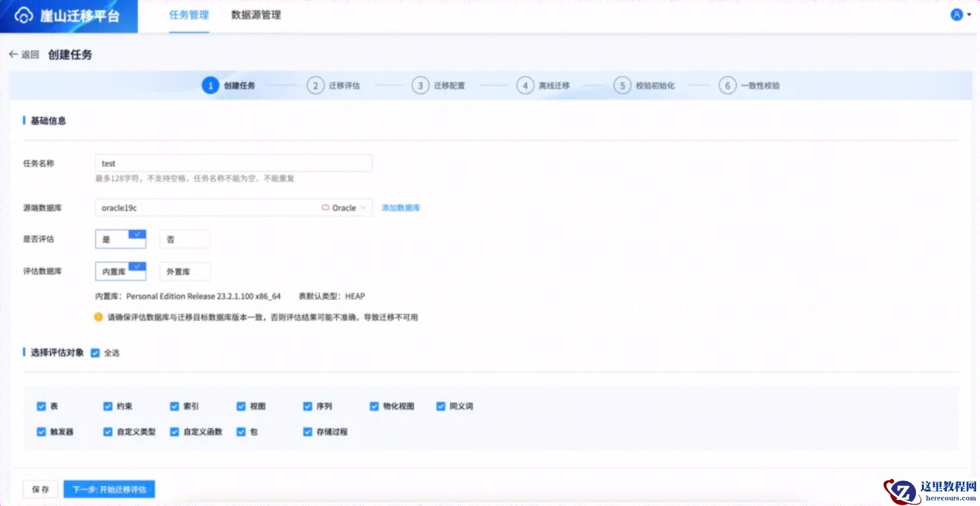Viewport: 980px width, 506px height.
Task: Choose 外置库 as 评估数据库
Action: [185, 271]
